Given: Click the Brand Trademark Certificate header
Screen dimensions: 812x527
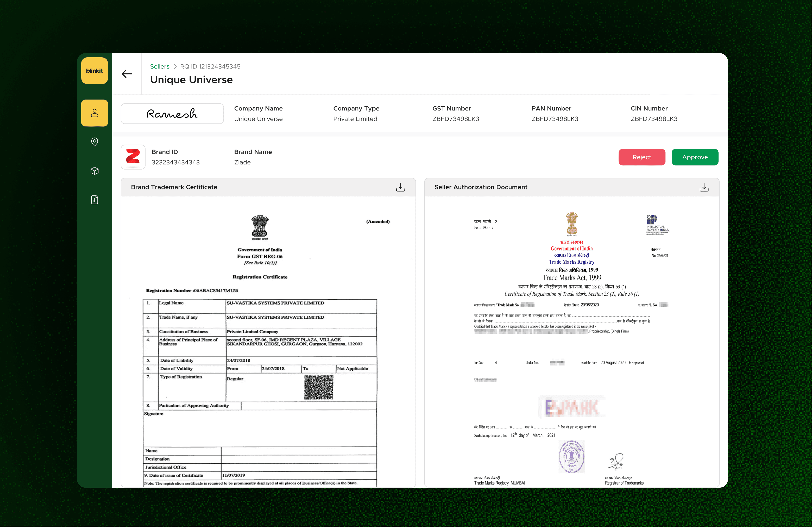Looking at the screenshot, I should (174, 187).
